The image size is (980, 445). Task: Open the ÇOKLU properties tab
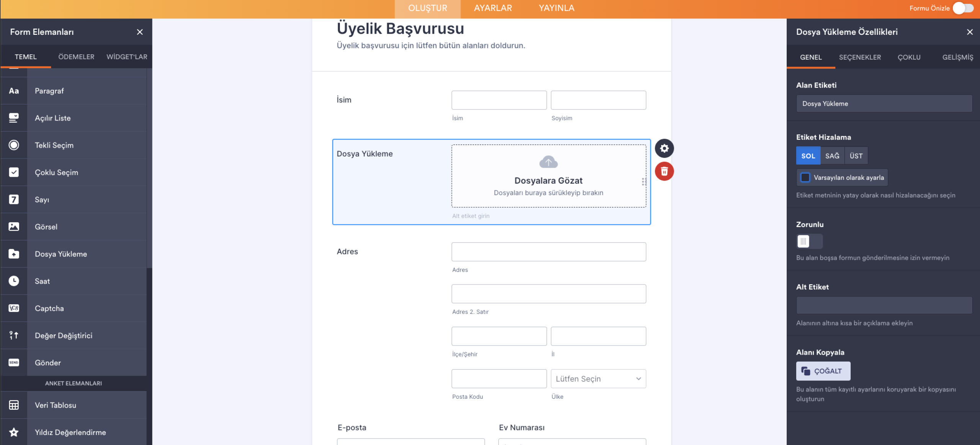(909, 57)
